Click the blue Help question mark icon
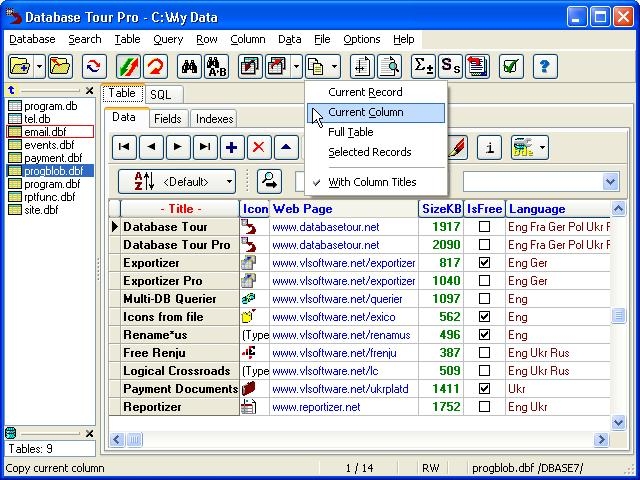This screenshot has width=640, height=480. (545, 67)
